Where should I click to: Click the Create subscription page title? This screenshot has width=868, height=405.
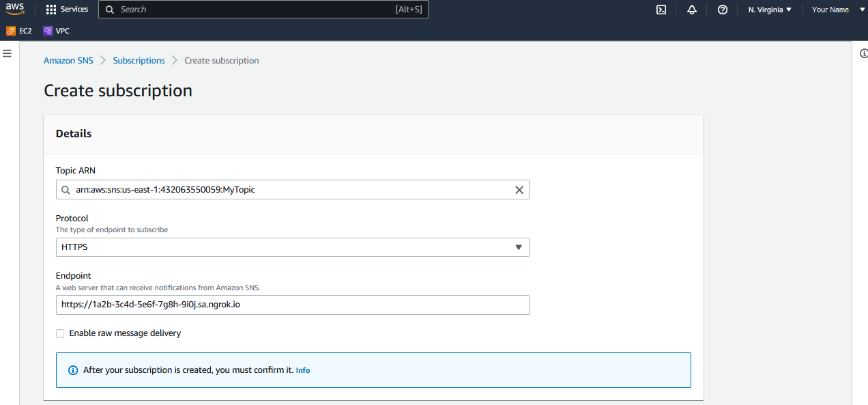(118, 90)
